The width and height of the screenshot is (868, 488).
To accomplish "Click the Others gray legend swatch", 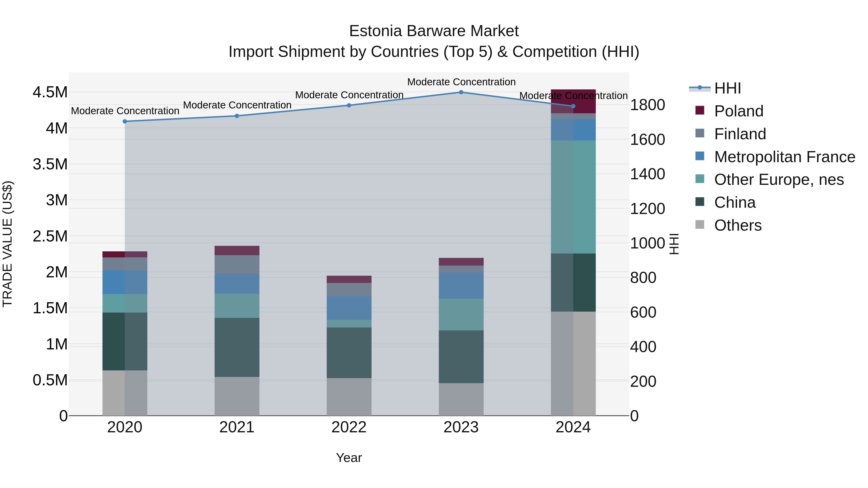I will click(700, 225).
